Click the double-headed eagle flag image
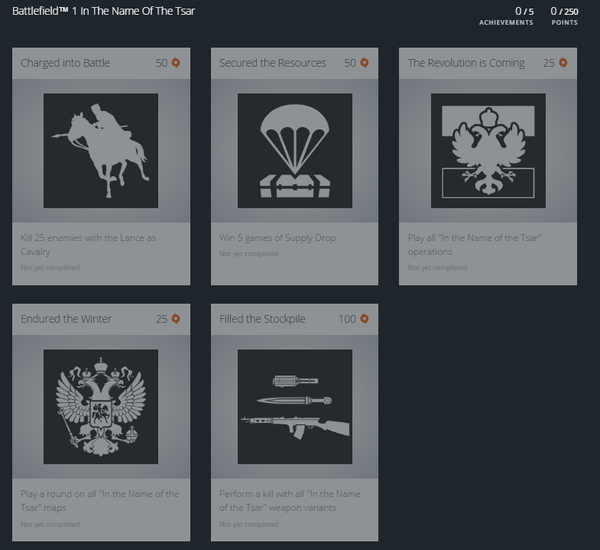 488,151
